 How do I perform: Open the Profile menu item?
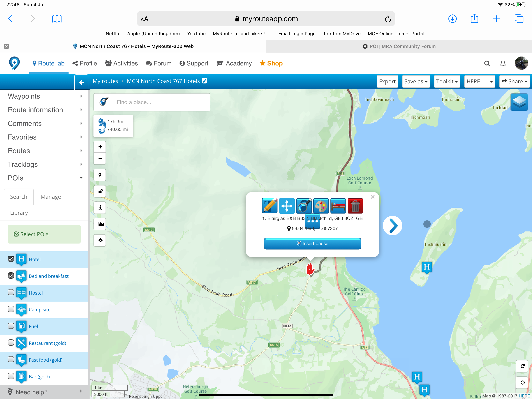pyautogui.click(x=85, y=63)
